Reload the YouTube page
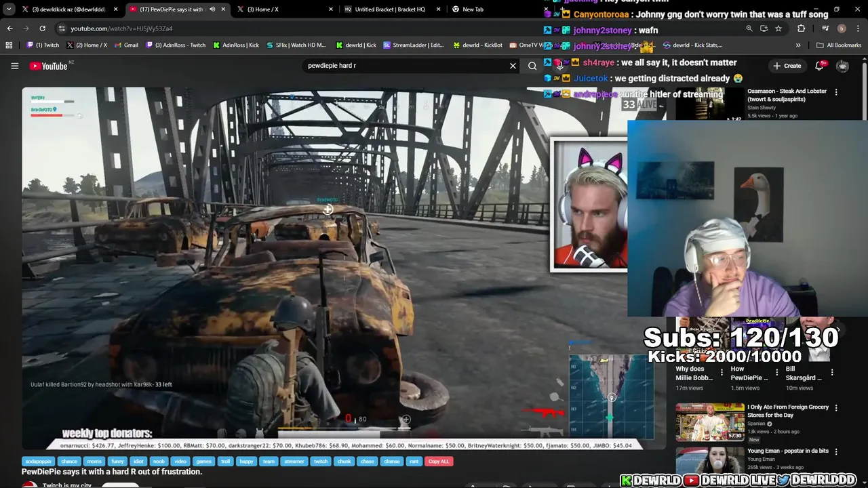Image resolution: width=868 pixels, height=488 pixels. [x=42, y=28]
